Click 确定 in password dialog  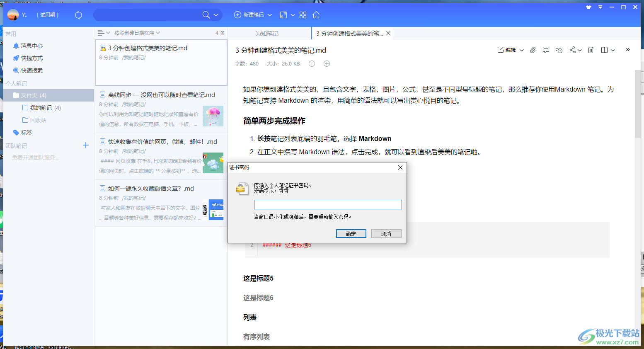[351, 234]
